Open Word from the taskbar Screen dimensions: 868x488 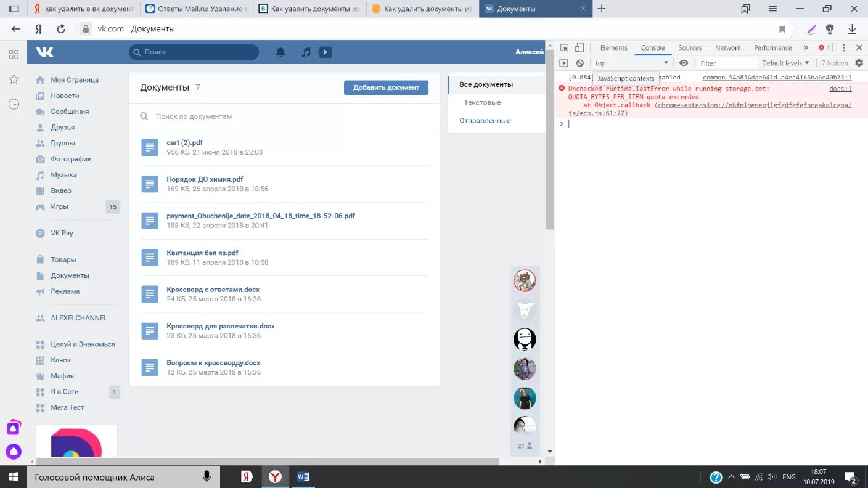303,477
